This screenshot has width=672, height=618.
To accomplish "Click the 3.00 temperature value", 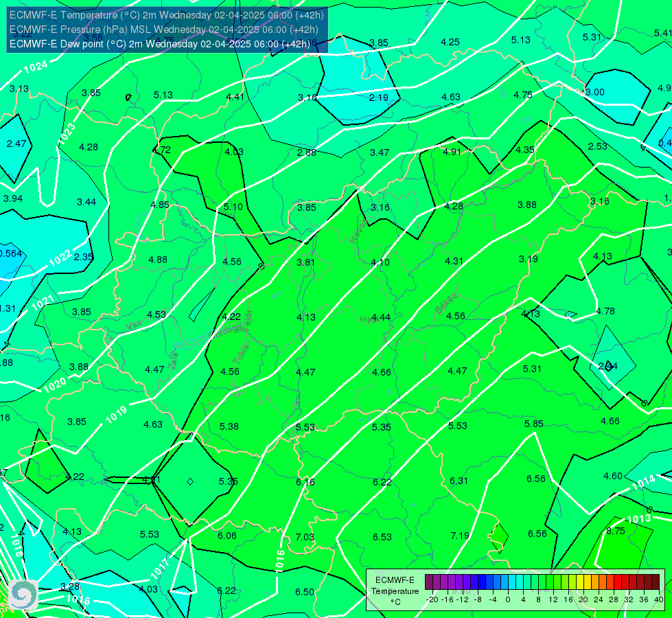I will point(595,92).
